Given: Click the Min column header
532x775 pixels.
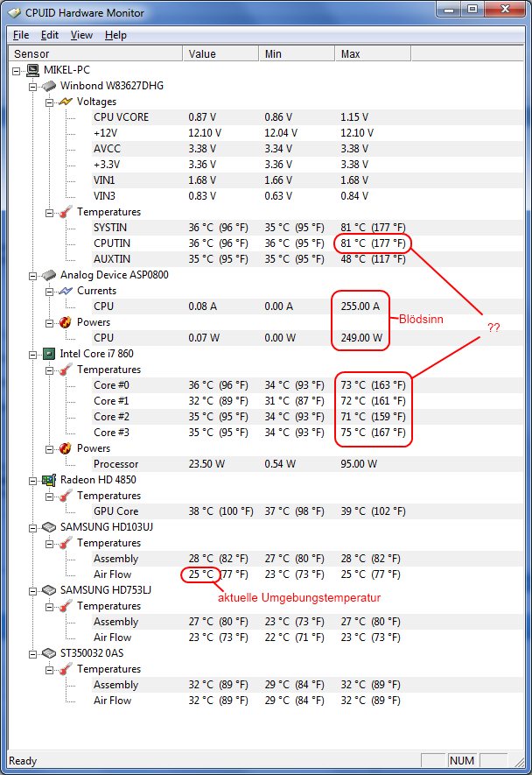Looking at the screenshot, I should (x=297, y=54).
